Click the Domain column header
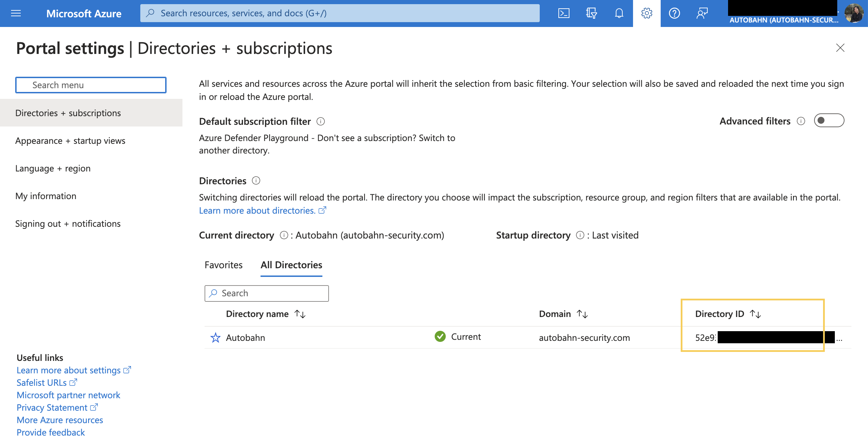Image resolution: width=868 pixels, height=448 pixels. click(555, 314)
